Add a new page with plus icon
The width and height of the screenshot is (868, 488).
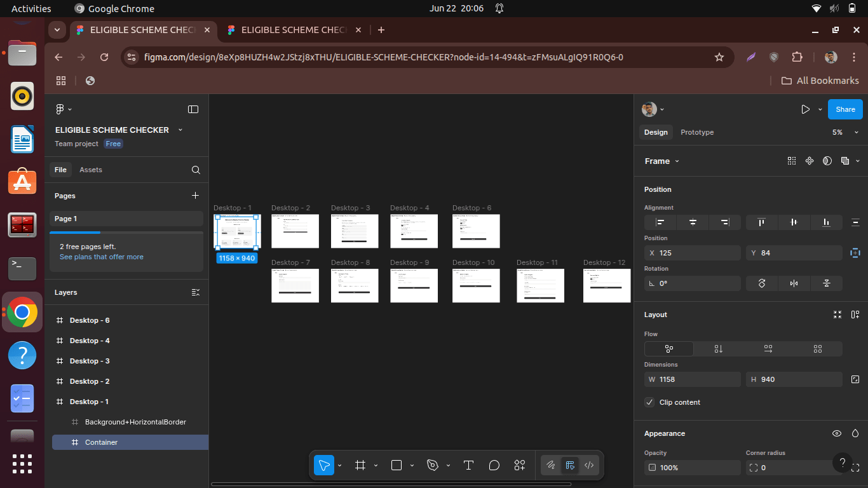(x=195, y=196)
